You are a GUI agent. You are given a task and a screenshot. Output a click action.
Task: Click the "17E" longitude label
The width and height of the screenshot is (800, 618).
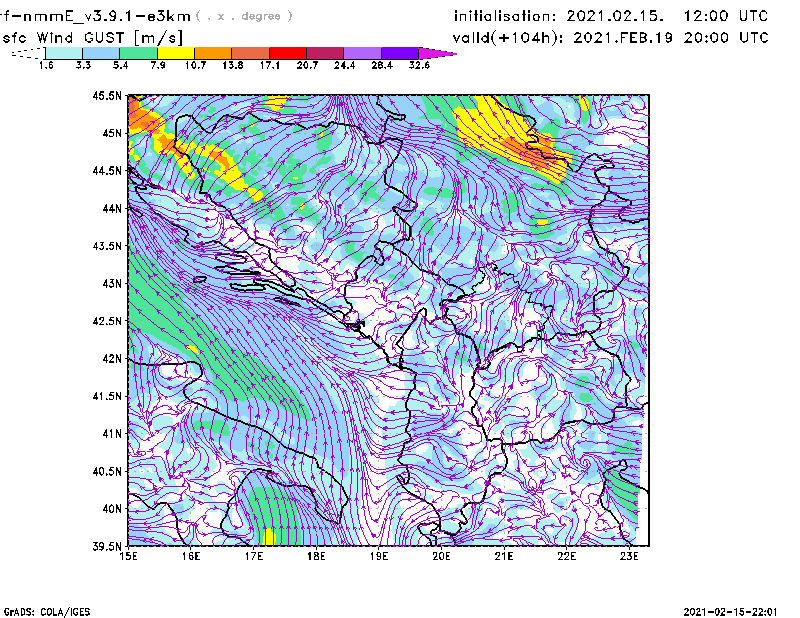pyautogui.click(x=254, y=556)
